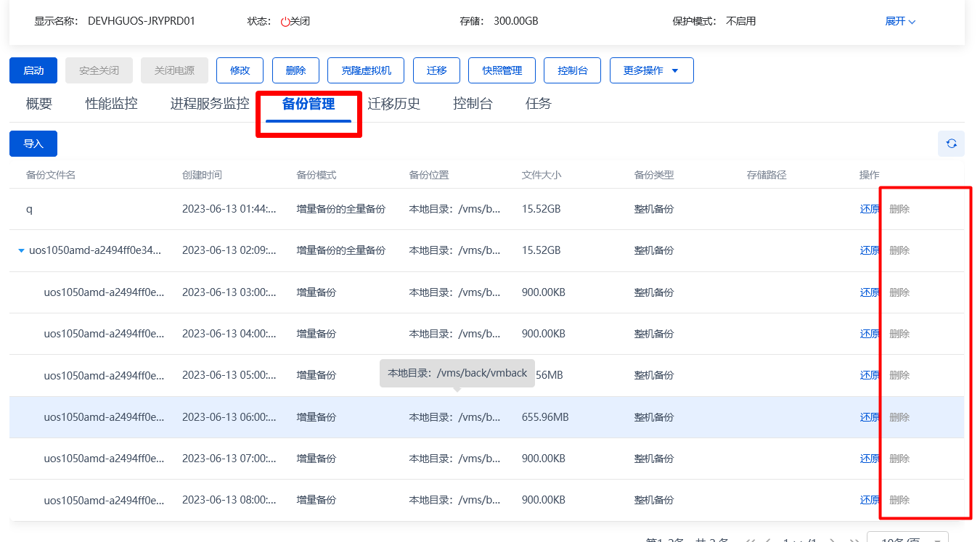The height and width of the screenshot is (542, 980).
Task: Refresh the backup list with the reload icon
Action: (951, 144)
